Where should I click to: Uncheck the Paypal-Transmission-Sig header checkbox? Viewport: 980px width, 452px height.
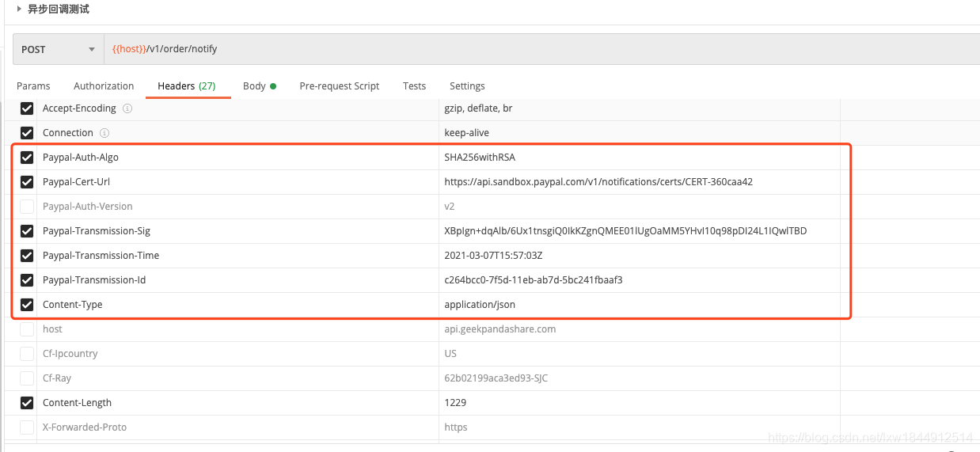27,231
